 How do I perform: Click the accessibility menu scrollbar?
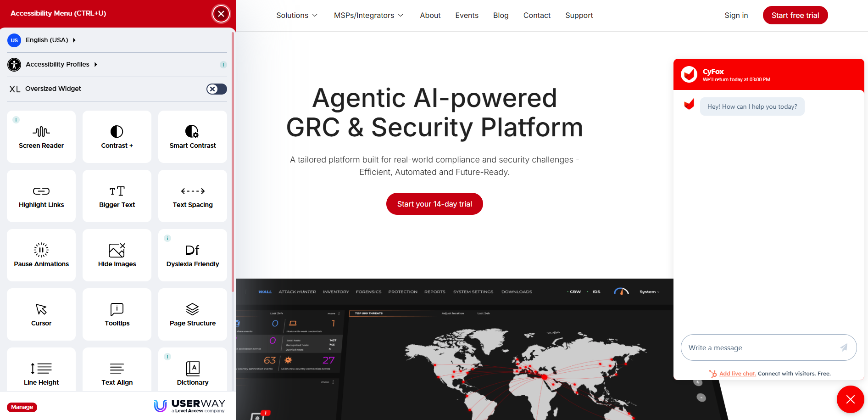point(233,161)
